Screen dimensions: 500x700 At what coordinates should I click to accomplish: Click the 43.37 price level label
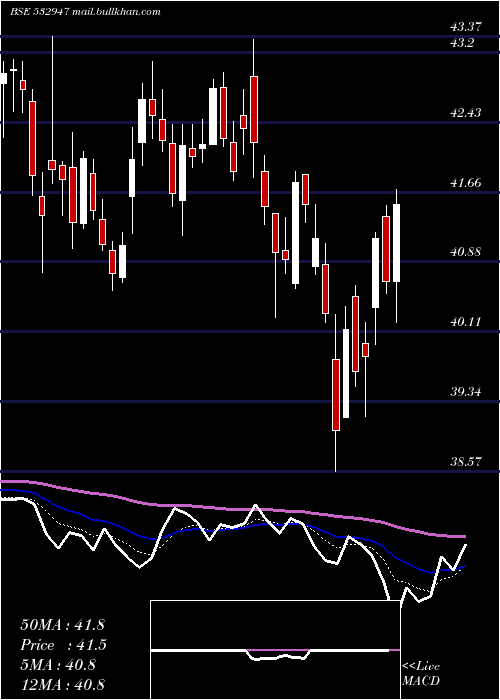coord(466,27)
